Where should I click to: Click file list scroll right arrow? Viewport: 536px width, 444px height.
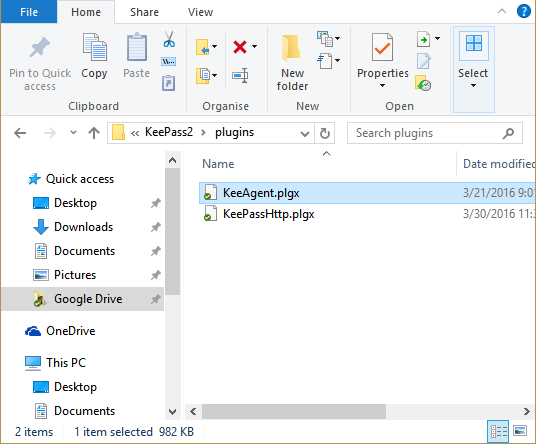pos(526,412)
